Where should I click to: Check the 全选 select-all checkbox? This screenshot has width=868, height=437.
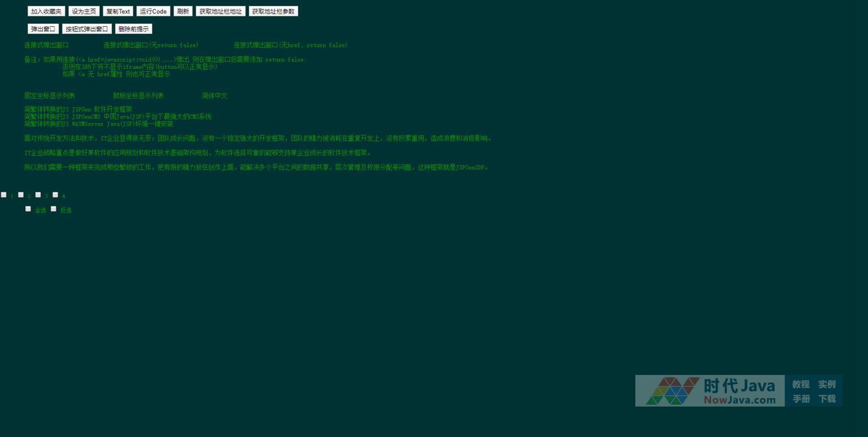(x=28, y=209)
